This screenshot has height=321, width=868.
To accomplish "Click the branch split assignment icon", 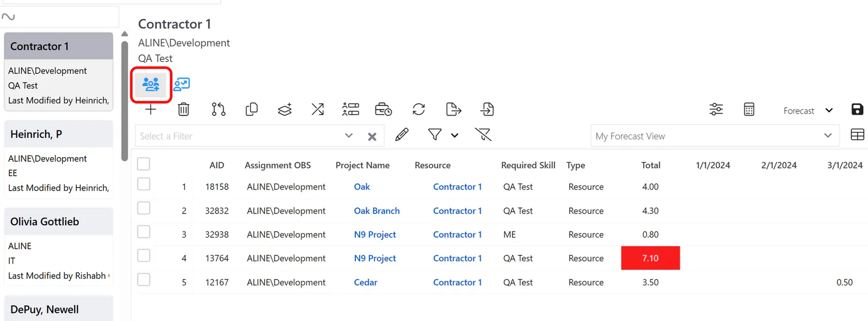I will click(218, 110).
